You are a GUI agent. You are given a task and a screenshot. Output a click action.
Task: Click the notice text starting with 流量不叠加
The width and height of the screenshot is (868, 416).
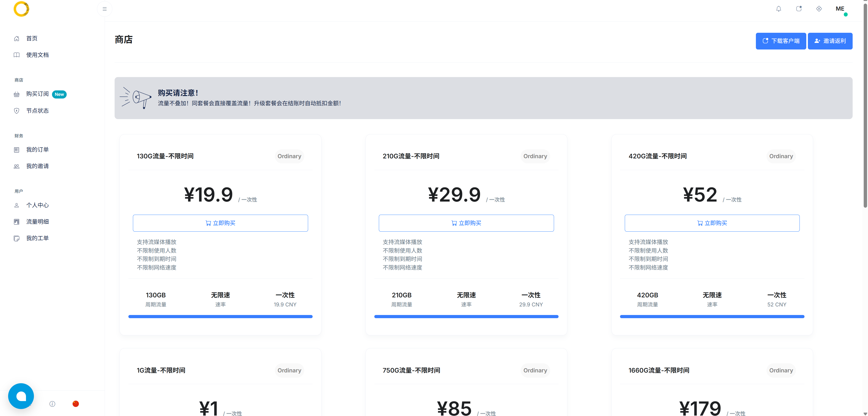[249, 103]
